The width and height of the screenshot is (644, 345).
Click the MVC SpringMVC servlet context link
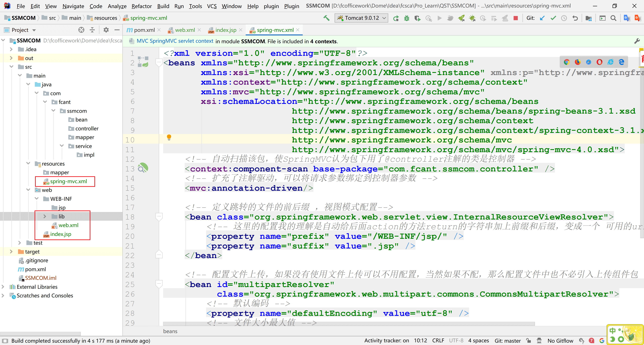tap(175, 41)
